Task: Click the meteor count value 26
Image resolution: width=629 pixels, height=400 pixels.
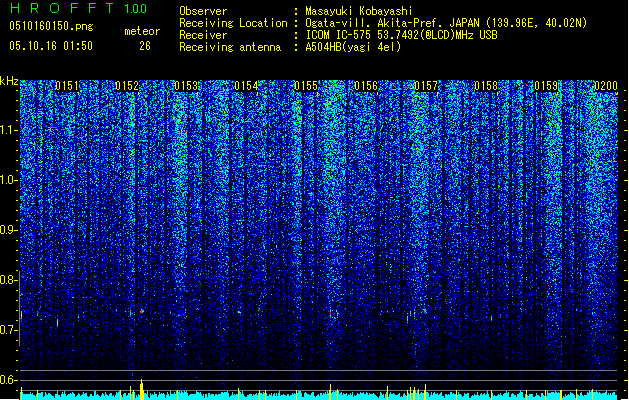Action: tap(145, 46)
